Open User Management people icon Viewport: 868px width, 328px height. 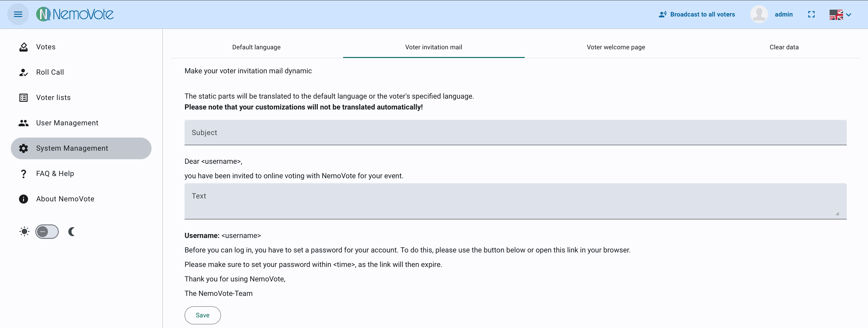24,123
